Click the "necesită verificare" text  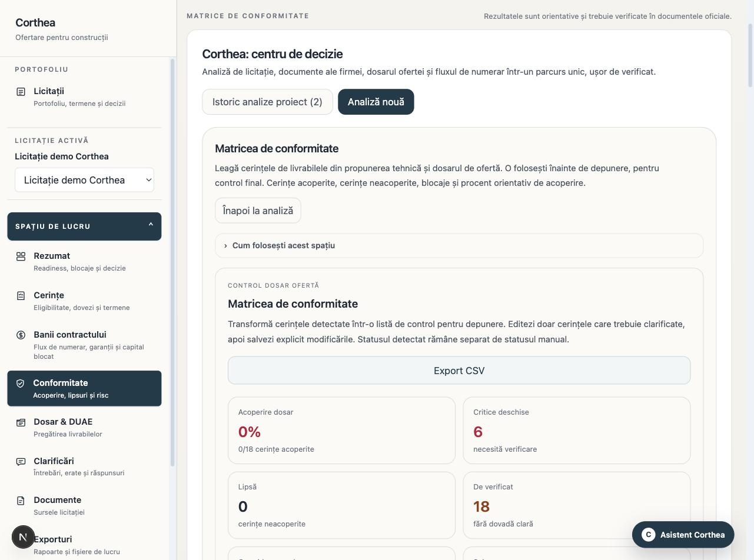click(505, 449)
